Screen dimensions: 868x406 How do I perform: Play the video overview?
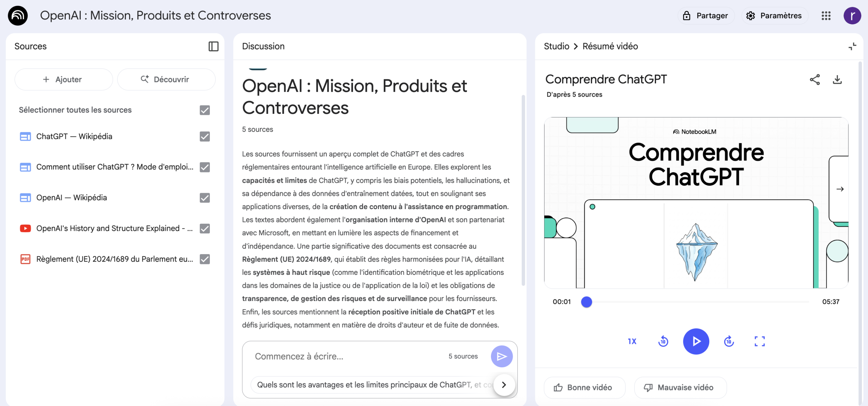(x=696, y=341)
